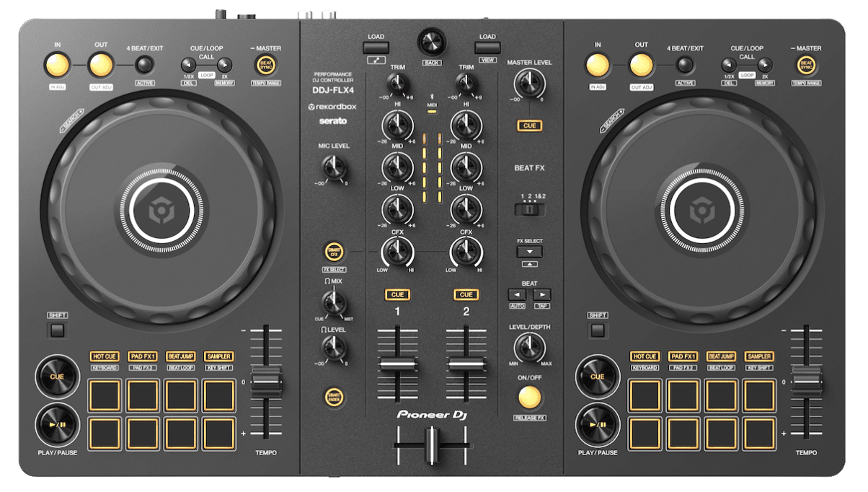Click CUE/LOOP CALL left arrow on deck 2
This screenshot has height=492, width=868.
pos(728,65)
